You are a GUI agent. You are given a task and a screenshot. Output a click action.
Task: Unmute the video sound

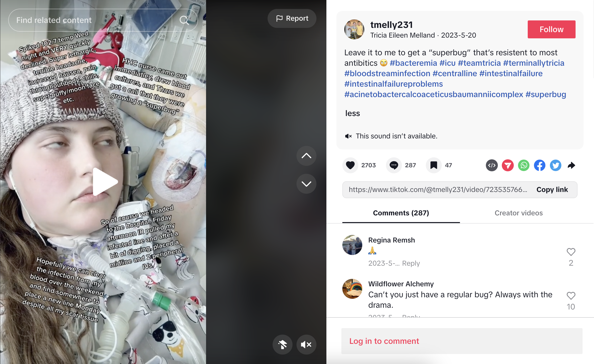[306, 345]
